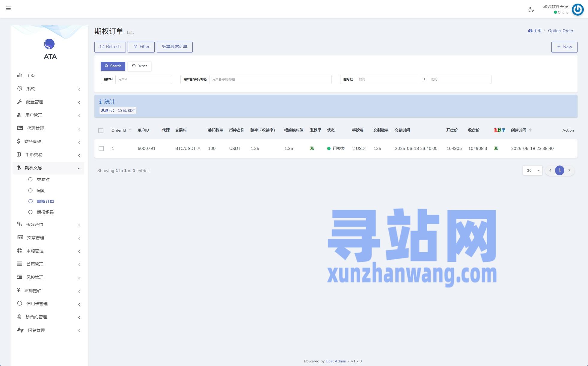Image resolution: width=588 pixels, height=366 pixels.
Task: Click the 配置管理 wrench icon
Action: [19, 102]
